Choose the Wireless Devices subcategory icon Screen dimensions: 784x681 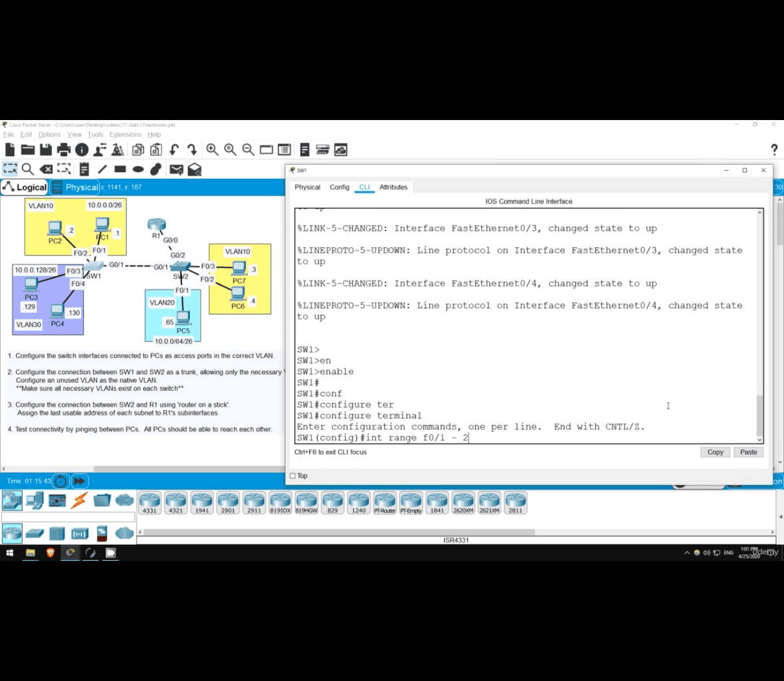tap(79, 534)
